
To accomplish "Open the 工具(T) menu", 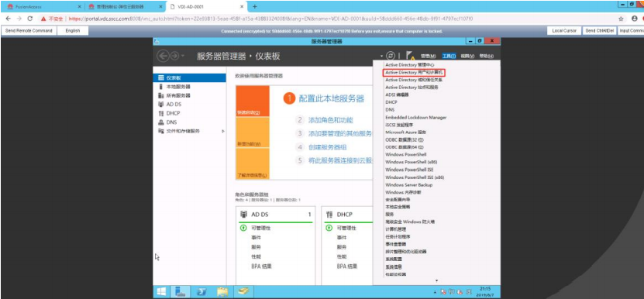I will 449,57.
